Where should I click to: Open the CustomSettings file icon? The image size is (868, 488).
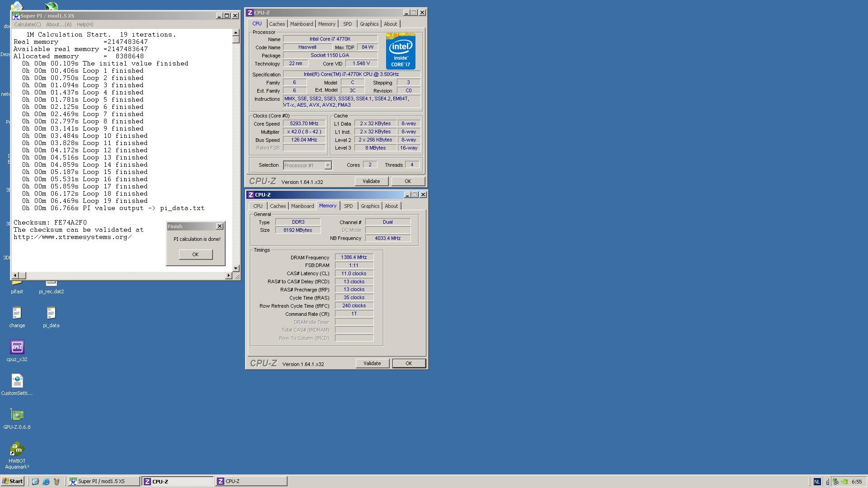17,381
